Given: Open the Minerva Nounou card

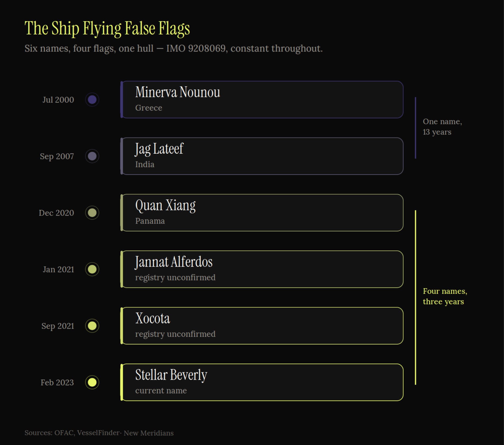Looking at the screenshot, I should click(262, 100).
